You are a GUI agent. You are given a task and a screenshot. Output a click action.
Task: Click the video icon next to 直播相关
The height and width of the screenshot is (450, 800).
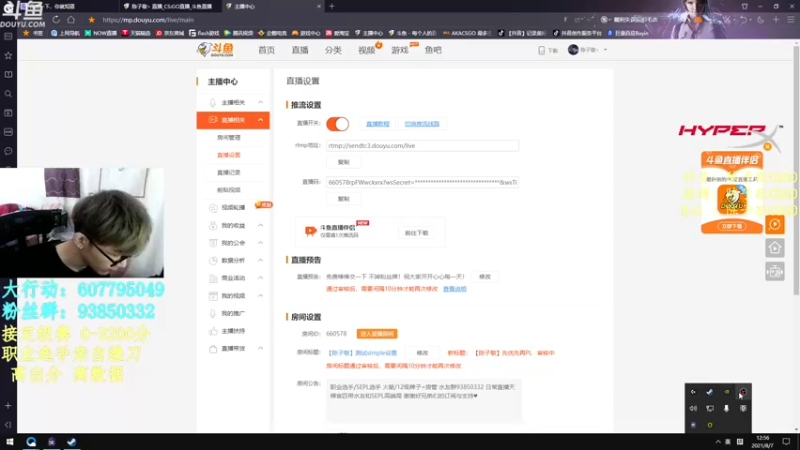pos(213,120)
